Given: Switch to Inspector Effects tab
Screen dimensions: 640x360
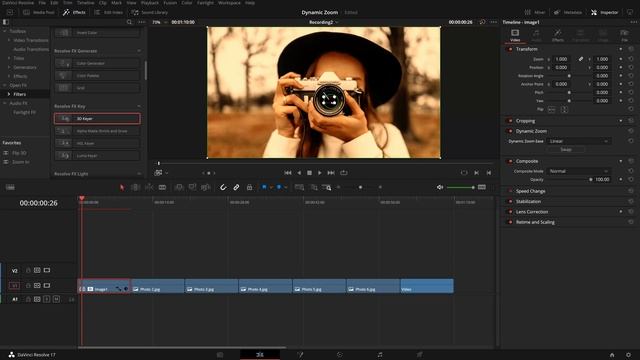Looking at the screenshot, I should pyautogui.click(x=558, y=36).
